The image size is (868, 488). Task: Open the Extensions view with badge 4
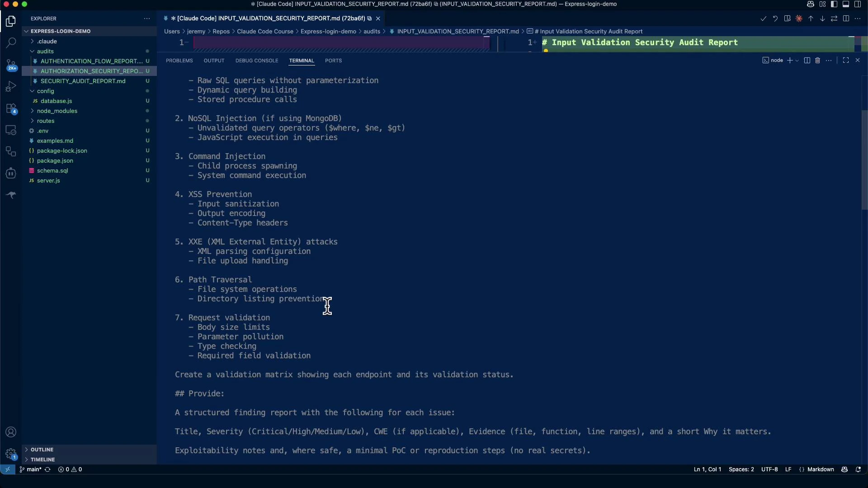[x=11, y=108]
